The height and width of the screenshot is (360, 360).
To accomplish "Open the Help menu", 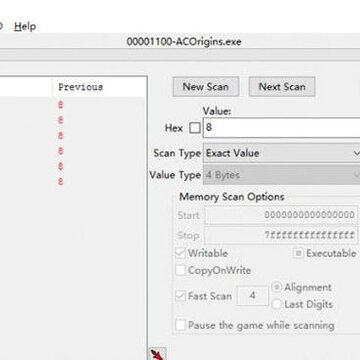I will (x=25, y=26).
